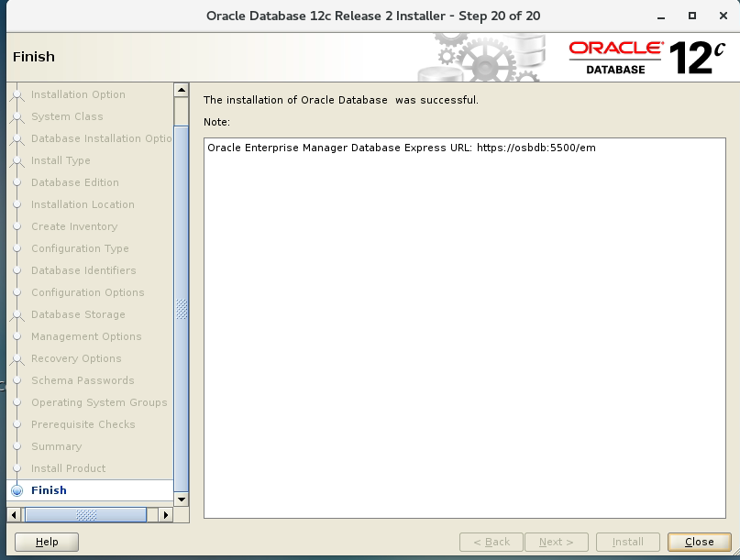Click the installation successful message text

click(341, 100)
